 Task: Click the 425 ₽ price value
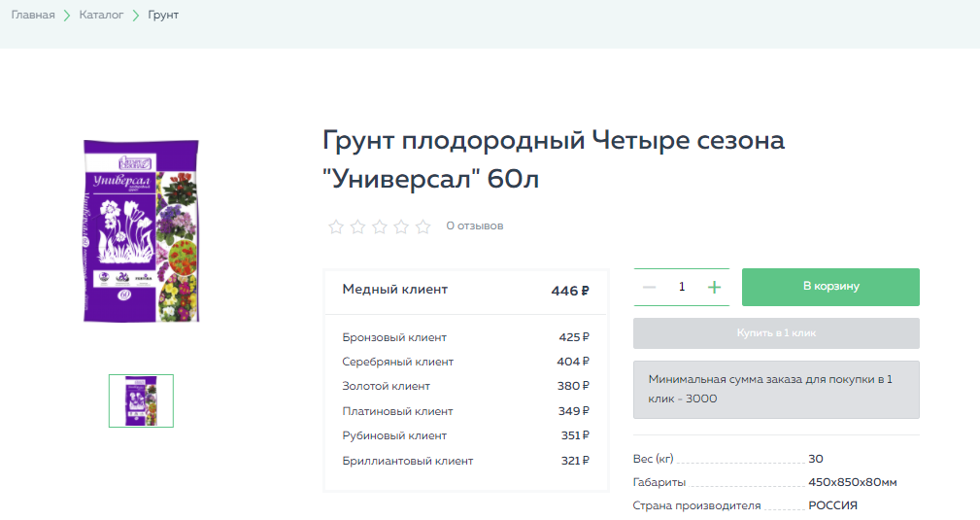(574, 337)
